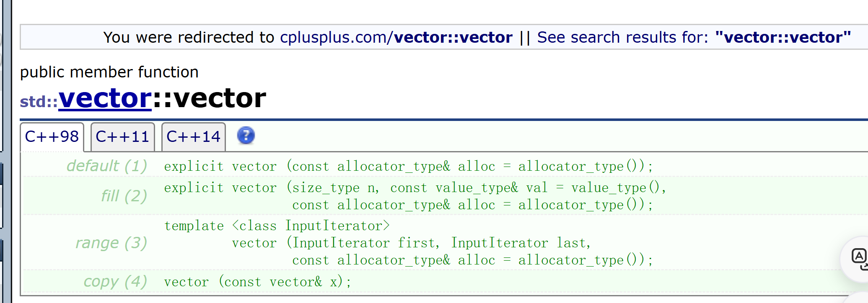This screenshot has width=868, height=303.
Task: Switch to the C++11 tab
Action: tap(123, 137)
